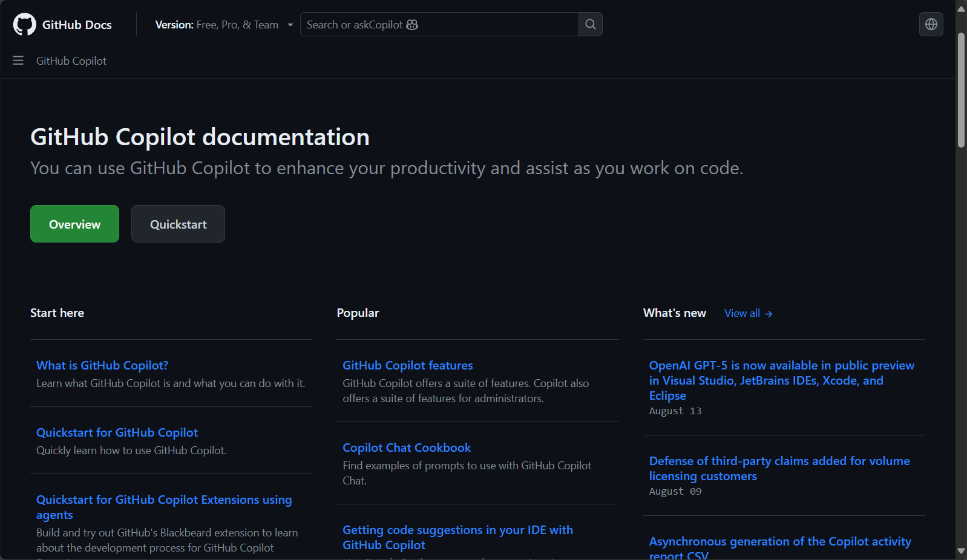Expand the Version dropdown caret

290,25
